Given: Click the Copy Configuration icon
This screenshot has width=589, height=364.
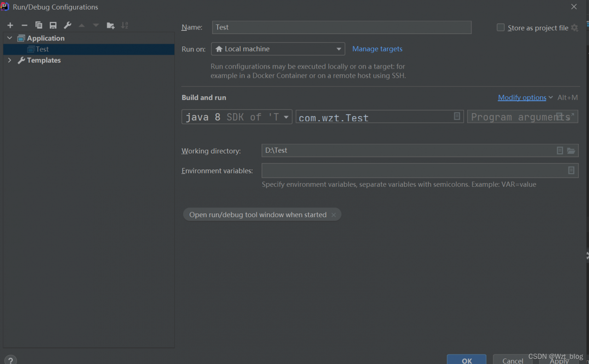Looking at the screenshot, I should coord(39,25).
